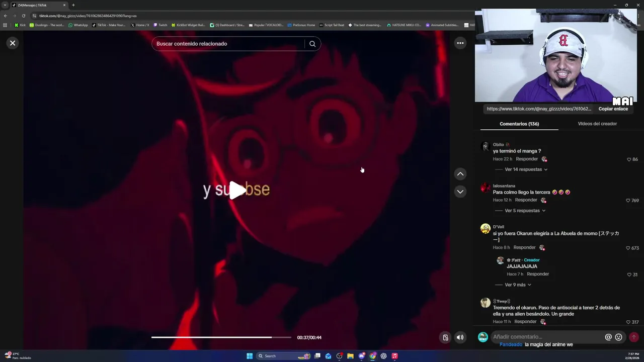
Task: Open the WhatsApp bookmark
Action: pyautogui.click(x=78, y=25)
